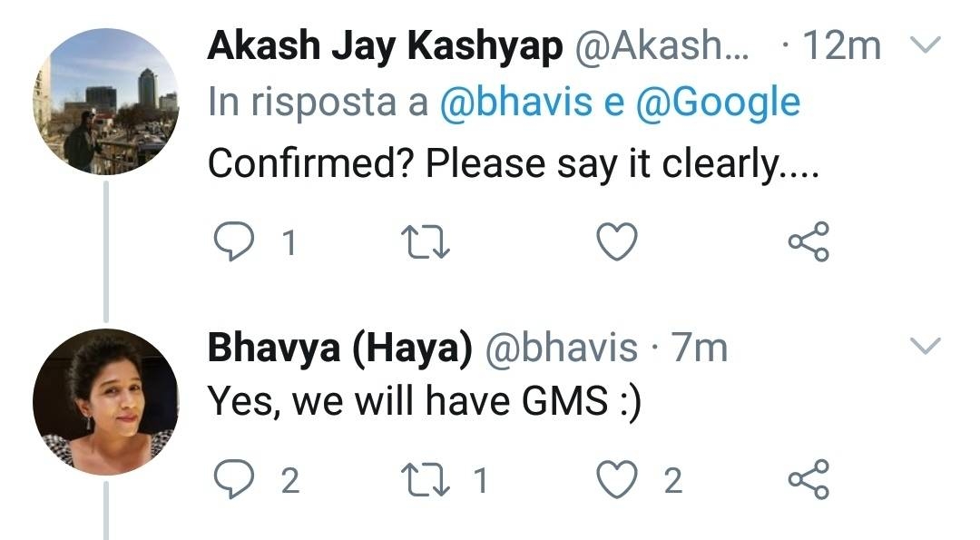This screenshot has width=980, height=540.
Task: View Akash Jay Kashyap's profile picture
Action: (105, 101)
